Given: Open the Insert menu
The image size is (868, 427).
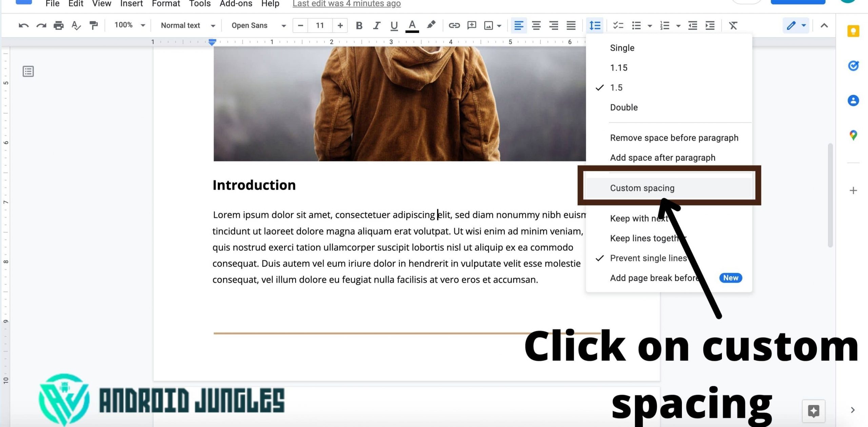Looking at the screenshot, I should 132,4.
